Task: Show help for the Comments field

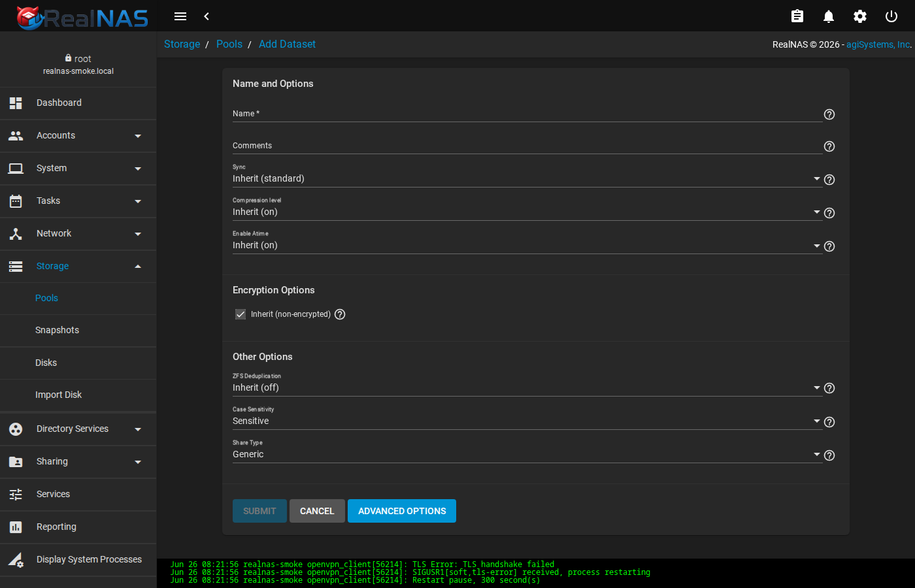Action: 829,146
